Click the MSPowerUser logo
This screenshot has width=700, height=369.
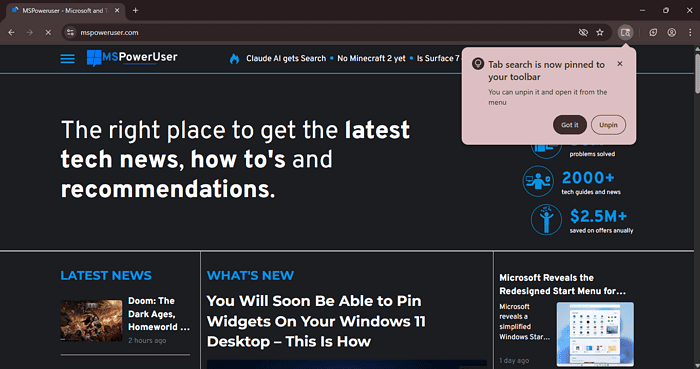click(132, 58)
